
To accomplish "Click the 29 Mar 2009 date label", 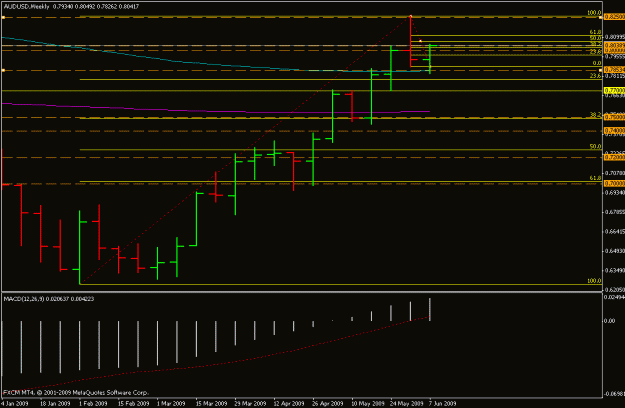I will click(250, 403).
